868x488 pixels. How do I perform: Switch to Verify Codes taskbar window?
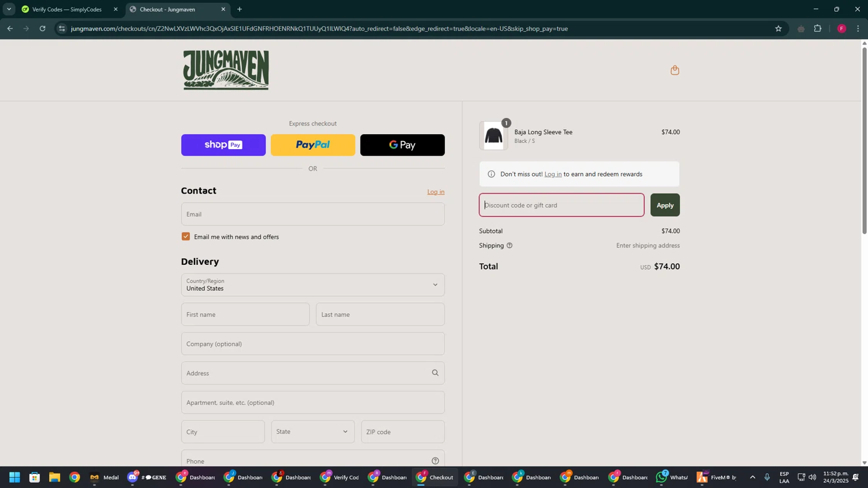(x=340, y=478)
